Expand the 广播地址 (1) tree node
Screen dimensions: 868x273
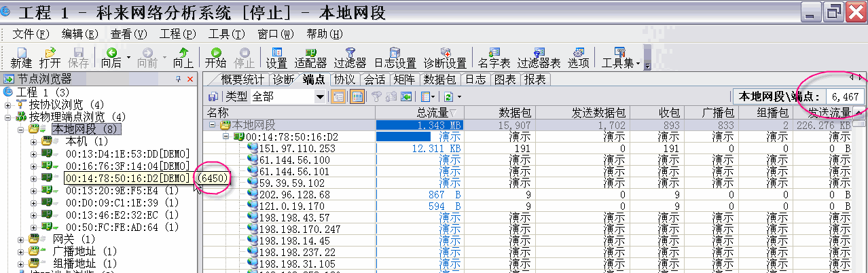point(20,251)
